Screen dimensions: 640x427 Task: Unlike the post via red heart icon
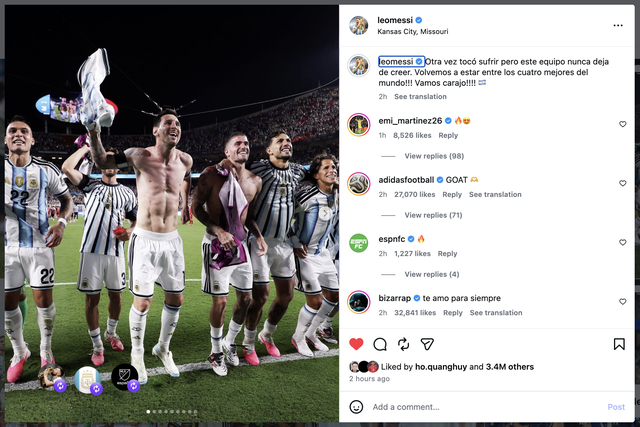click(356, 344)
